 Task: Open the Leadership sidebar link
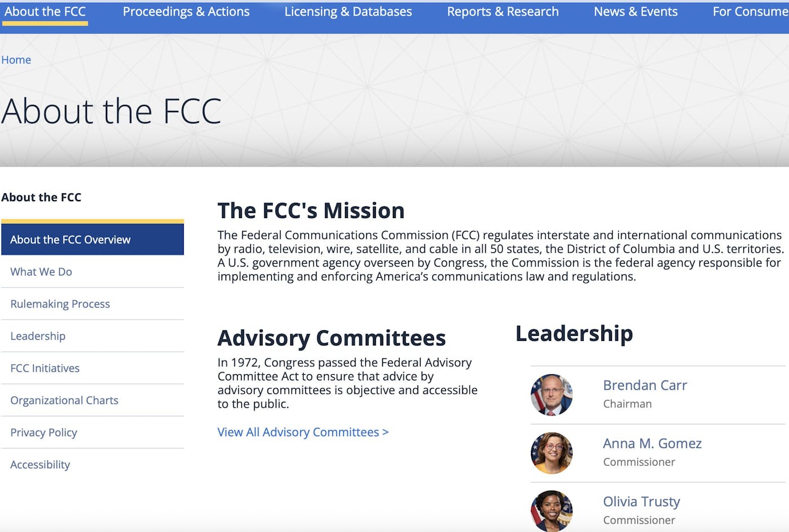point(38,336)
